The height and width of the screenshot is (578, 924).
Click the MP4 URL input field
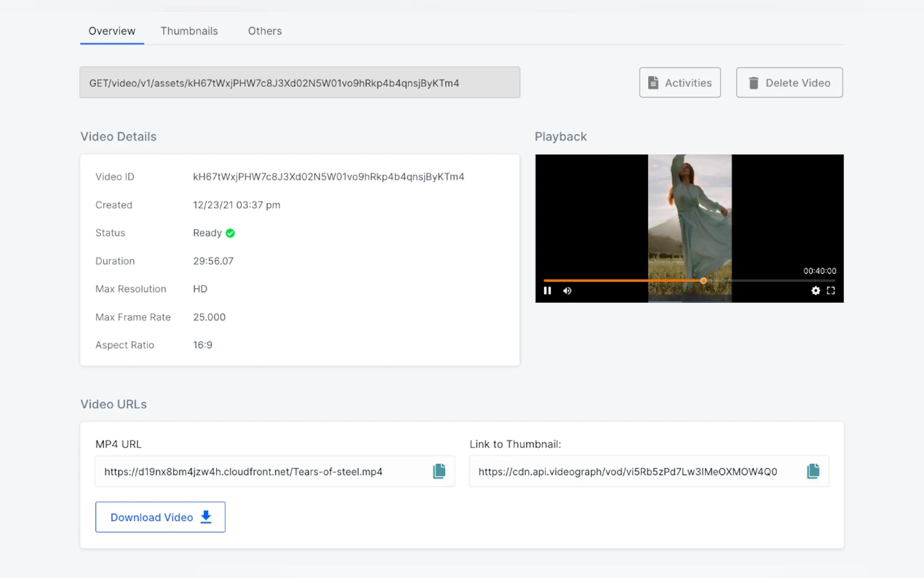click(267, 471)
